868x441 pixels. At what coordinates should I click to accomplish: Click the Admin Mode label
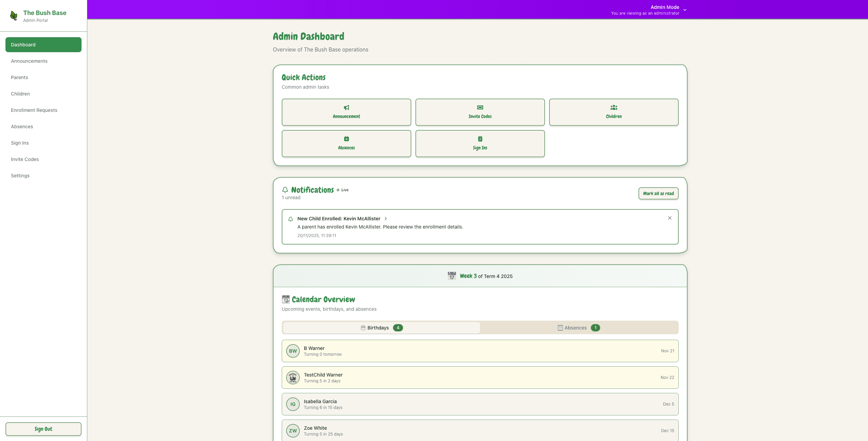[x=665, y=7]
